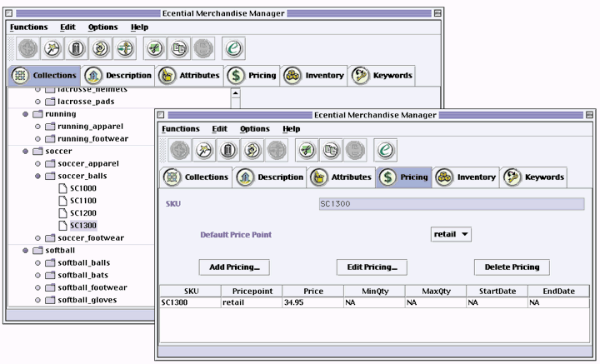Switch to the Collections tab in the front window
This screenshot has height=364, width=600.
pyautogui.click(x=197, y=177)
